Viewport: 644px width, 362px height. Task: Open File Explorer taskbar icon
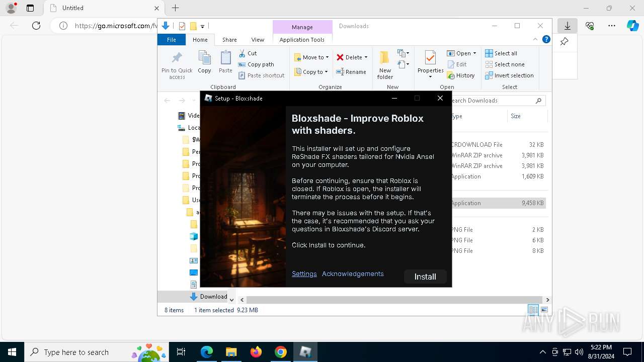[x=231, y=352]
